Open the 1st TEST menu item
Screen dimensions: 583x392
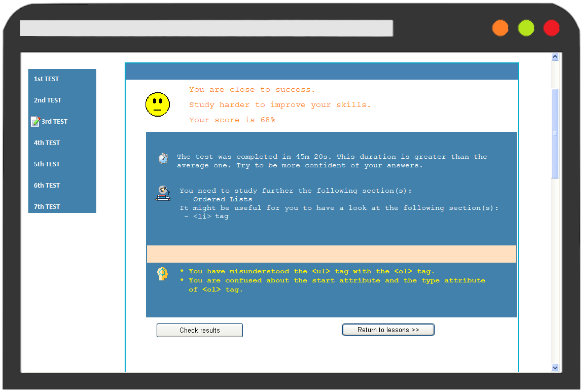46,79
